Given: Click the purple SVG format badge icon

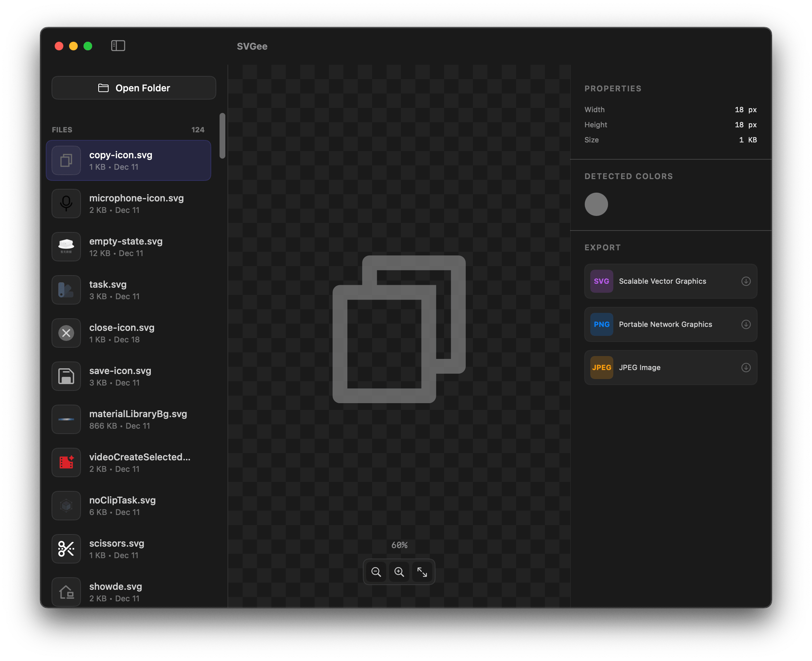Looking at the screenshot, I should pos(601,281).
